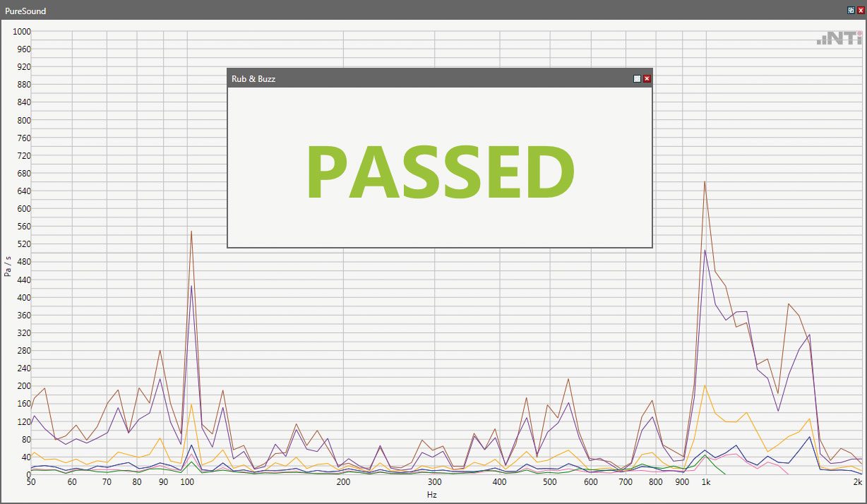Click the 50 tick on the frequency axis
867x504 pixels.
[31, 483]
